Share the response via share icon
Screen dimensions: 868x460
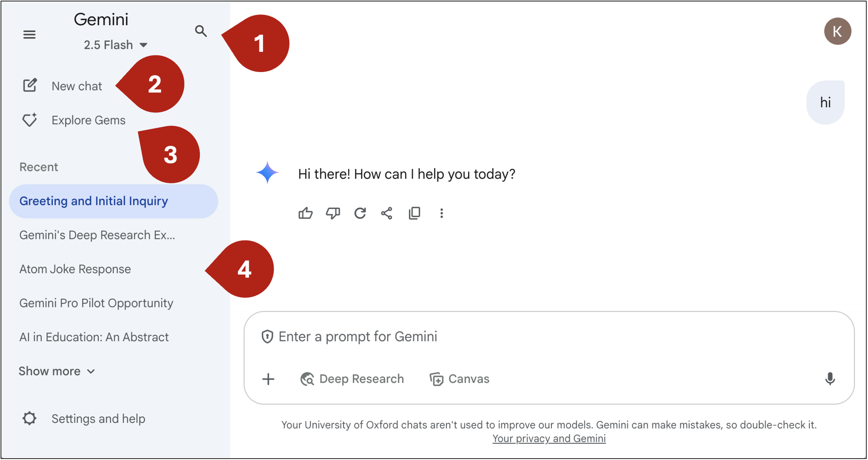coord(387,213)
